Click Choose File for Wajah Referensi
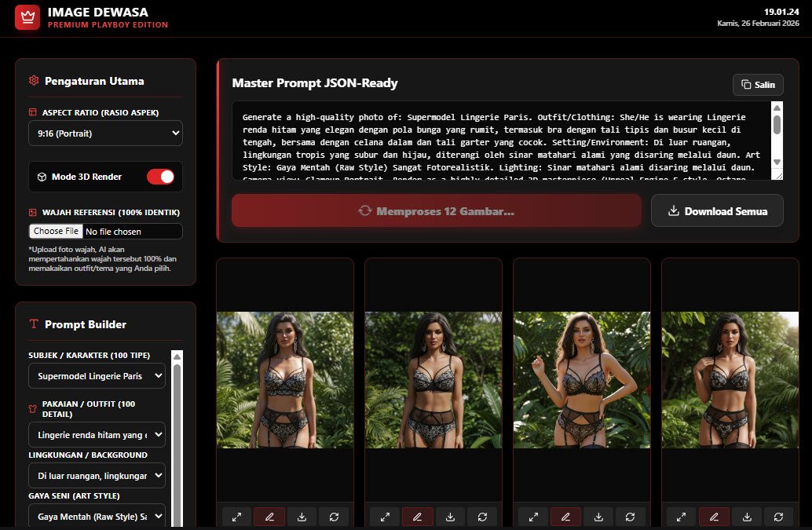 [x=56, y=232]
